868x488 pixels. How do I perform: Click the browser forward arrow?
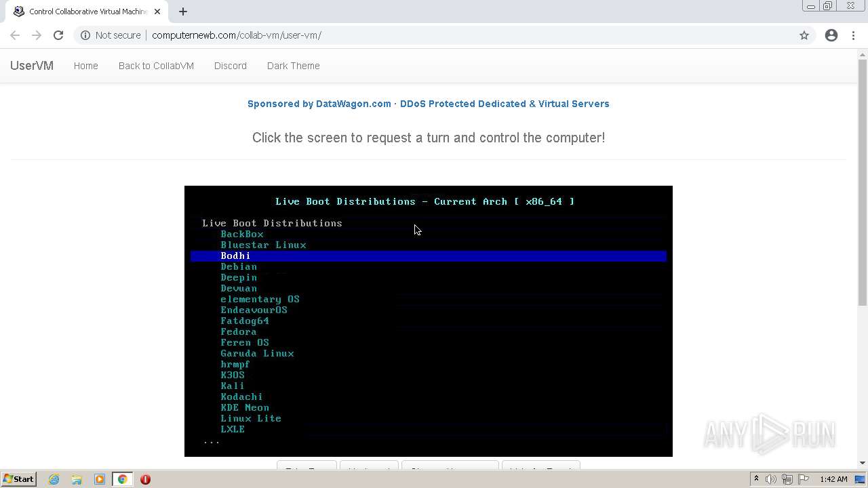pyautogui.click(x=37, y=35)
